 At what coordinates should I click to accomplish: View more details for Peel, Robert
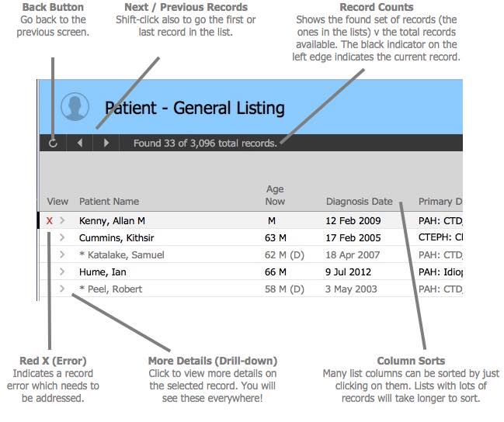62,289
